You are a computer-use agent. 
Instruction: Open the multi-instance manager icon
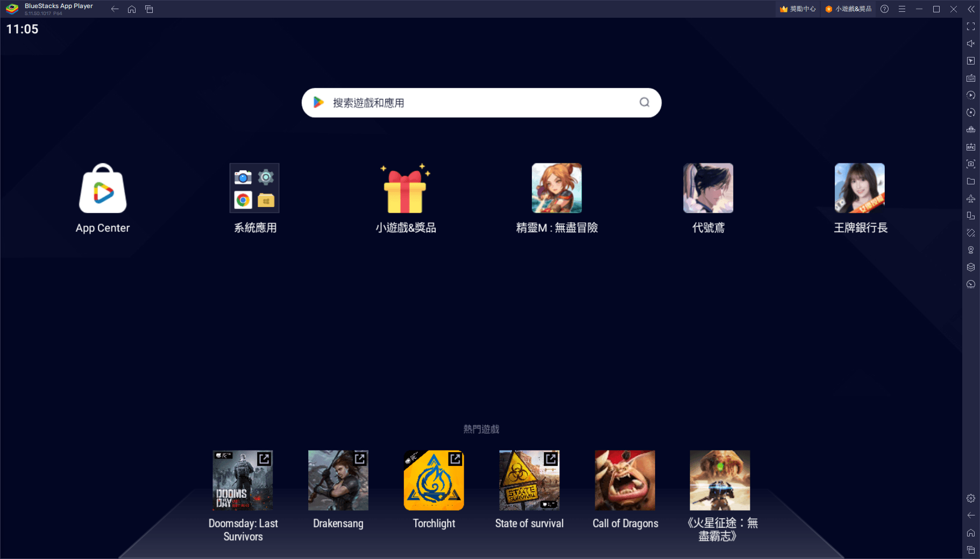(971, 130)
